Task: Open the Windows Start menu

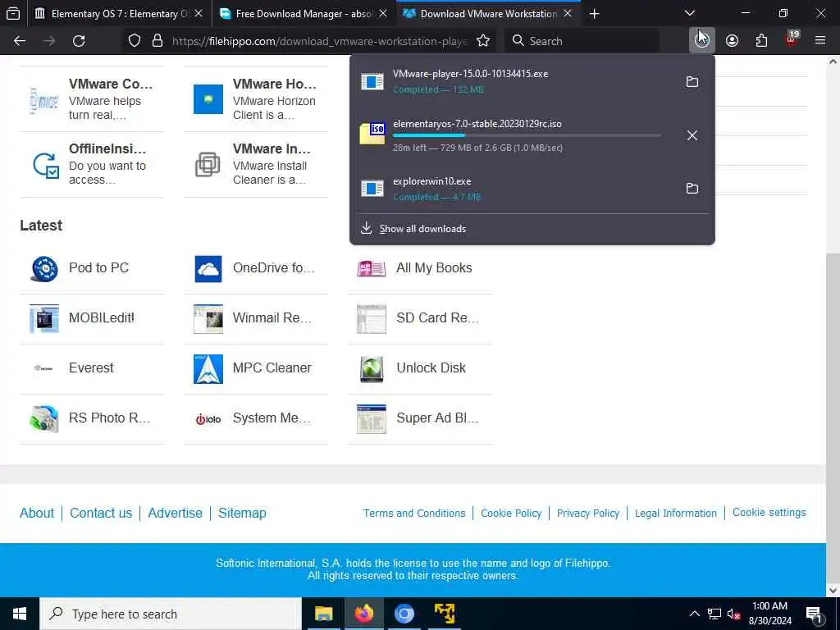Action: (x=20, y=614)
